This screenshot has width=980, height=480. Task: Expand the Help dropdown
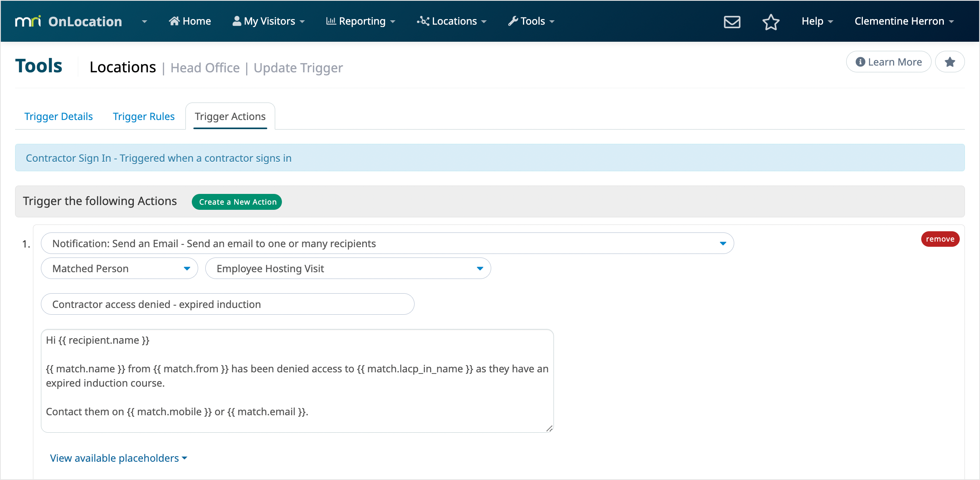817,21
